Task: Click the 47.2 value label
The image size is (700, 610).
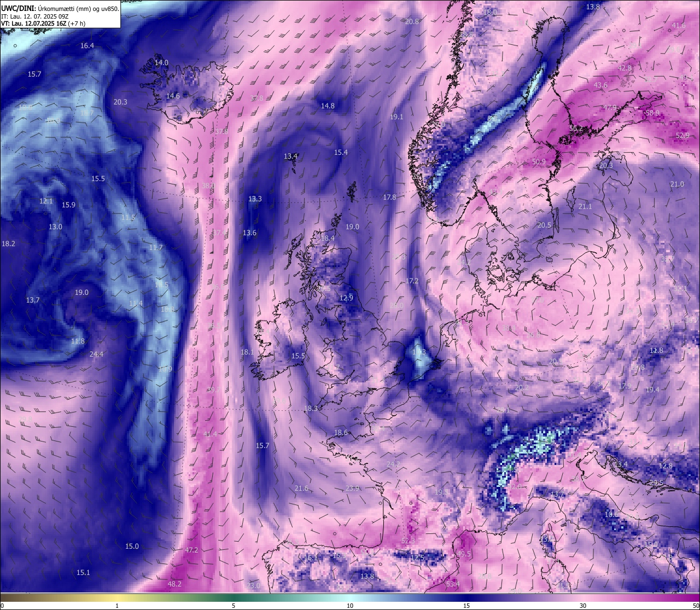Action: [x=191, y=550]
